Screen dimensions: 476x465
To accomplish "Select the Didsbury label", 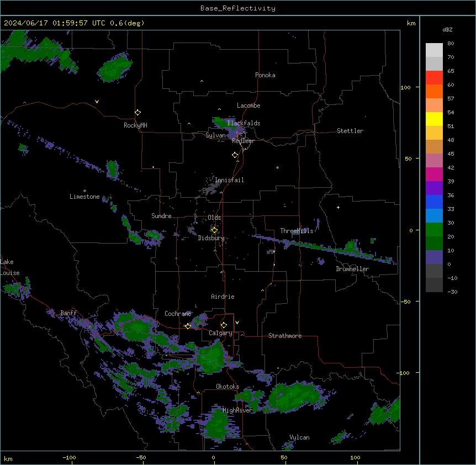I will pos(211,238).
